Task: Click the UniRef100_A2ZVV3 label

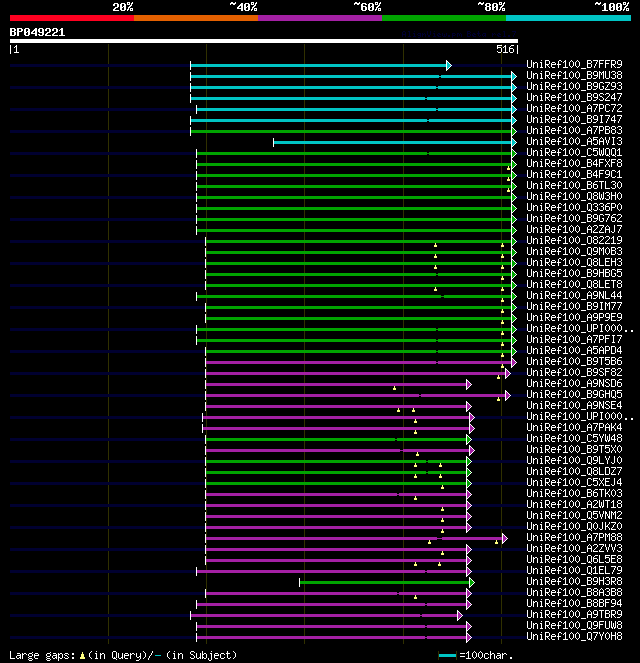Action: click(574, 548)
